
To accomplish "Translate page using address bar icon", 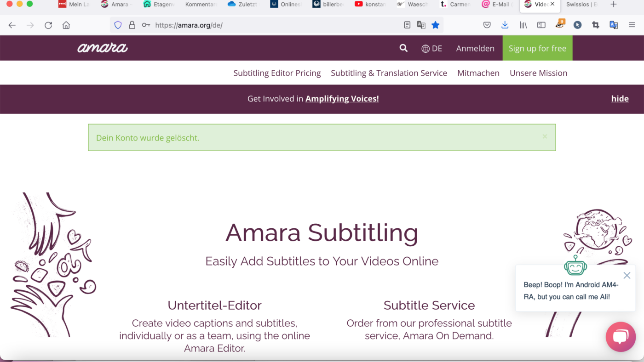I will (x=421, y=25).
